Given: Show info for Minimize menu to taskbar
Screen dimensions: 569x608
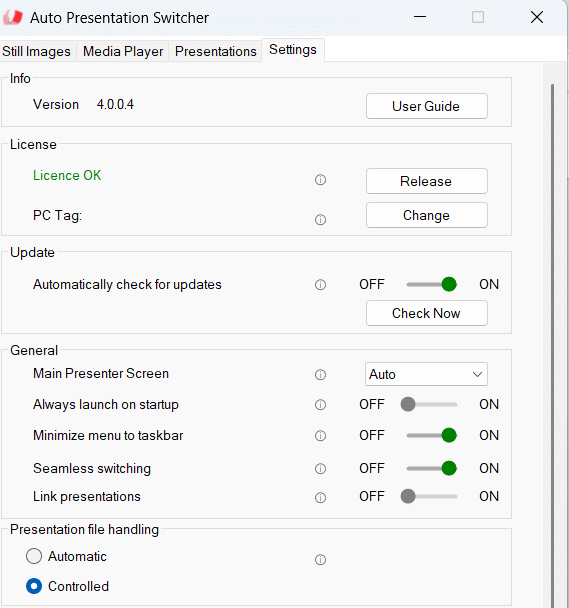Looking at the screenshot, I should (320, 436).
